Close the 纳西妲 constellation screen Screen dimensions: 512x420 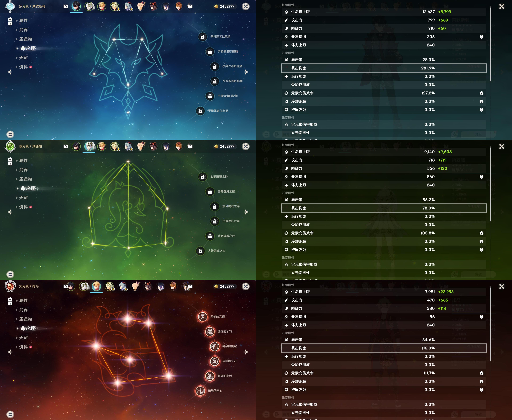click(246, 146)
